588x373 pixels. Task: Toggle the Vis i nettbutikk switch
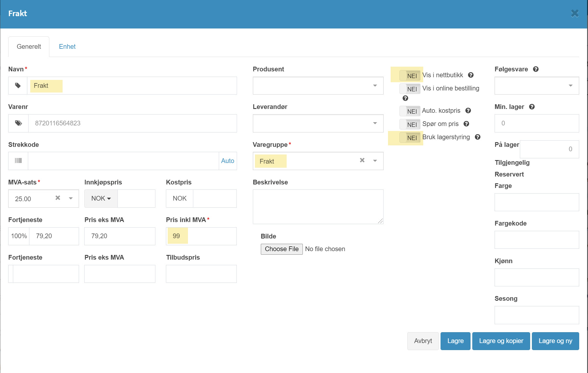tap(410, 76)
